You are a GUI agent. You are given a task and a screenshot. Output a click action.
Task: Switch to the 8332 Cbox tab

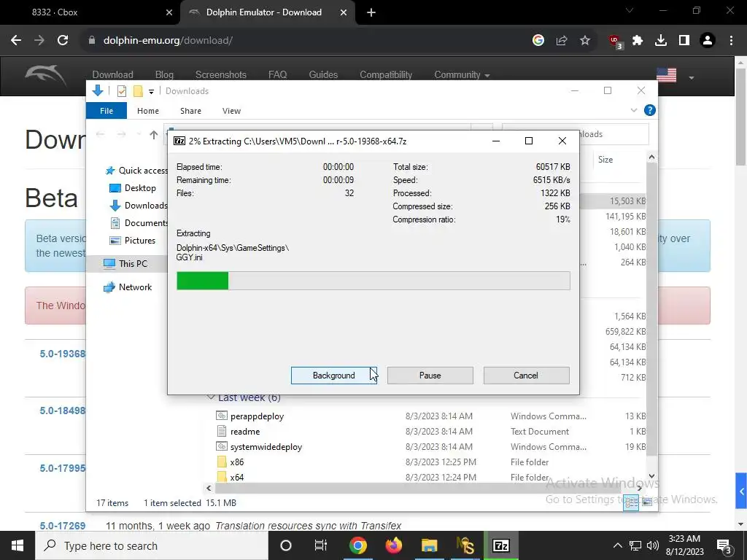(x=55, y=12)
